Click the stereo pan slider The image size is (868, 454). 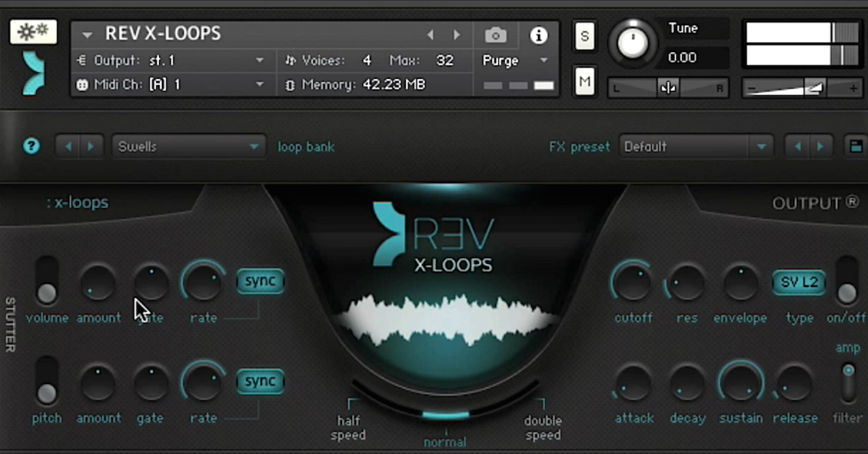(x=667, y=87)
